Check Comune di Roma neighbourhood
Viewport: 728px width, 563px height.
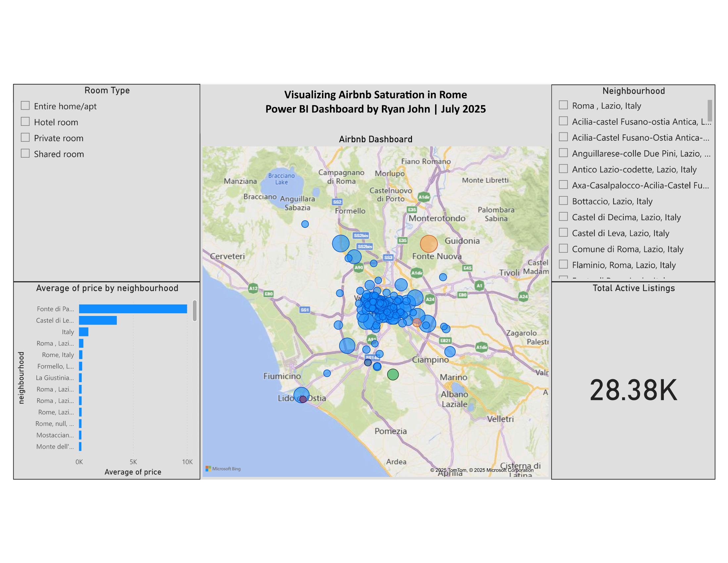pos(563,248)
